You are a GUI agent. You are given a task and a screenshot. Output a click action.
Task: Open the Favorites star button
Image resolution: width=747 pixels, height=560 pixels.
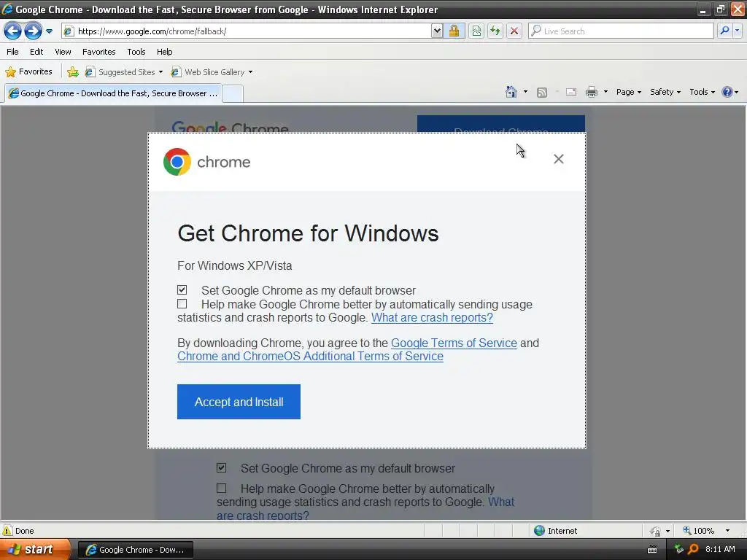[x=28, y=72]
